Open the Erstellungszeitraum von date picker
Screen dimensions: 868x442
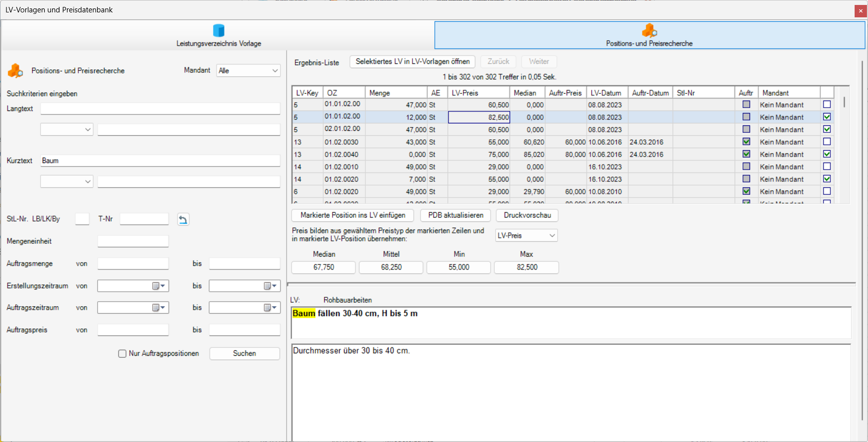coord(159,286)
